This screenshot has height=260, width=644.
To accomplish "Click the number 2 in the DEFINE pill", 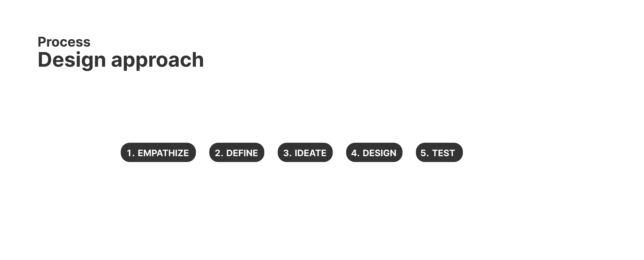I will point(218,153).
